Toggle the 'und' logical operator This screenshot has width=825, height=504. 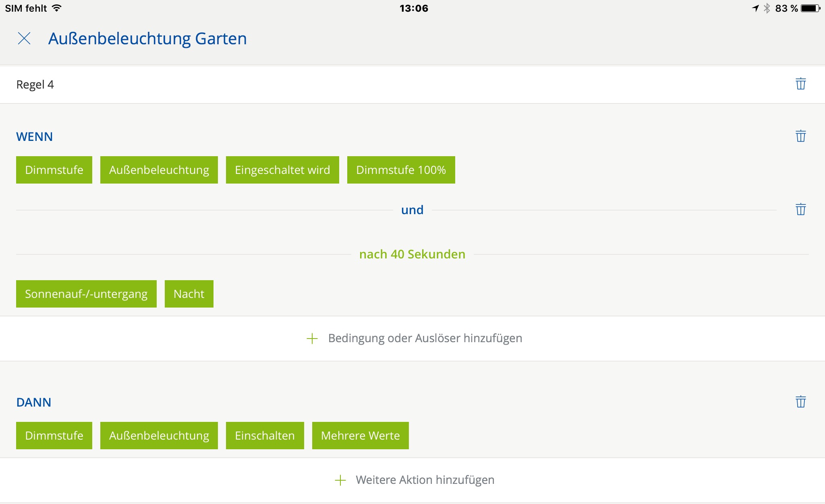(412, 210)
